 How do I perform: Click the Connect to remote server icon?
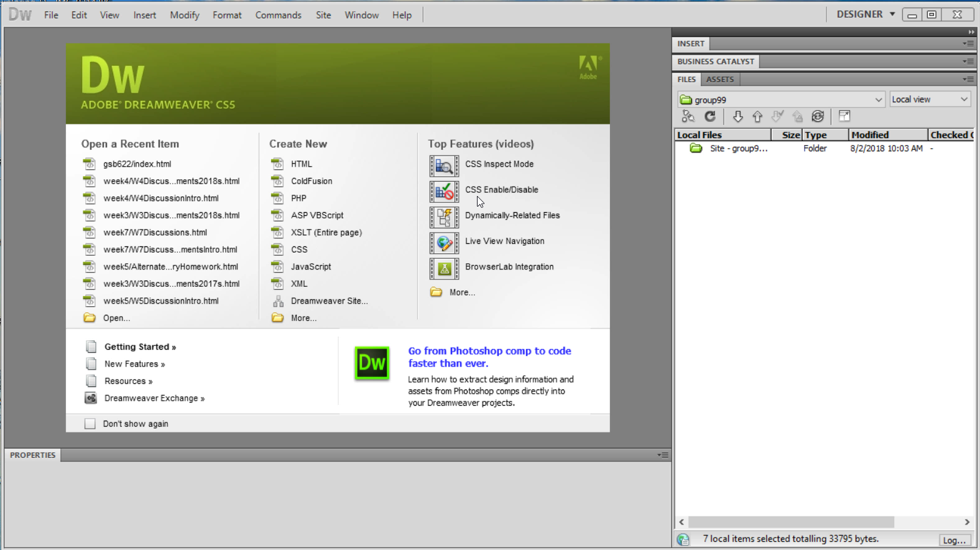688,116
